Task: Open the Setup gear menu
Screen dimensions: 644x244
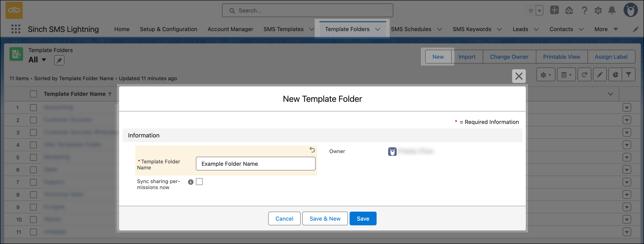Action: click(x=598, y=10)
